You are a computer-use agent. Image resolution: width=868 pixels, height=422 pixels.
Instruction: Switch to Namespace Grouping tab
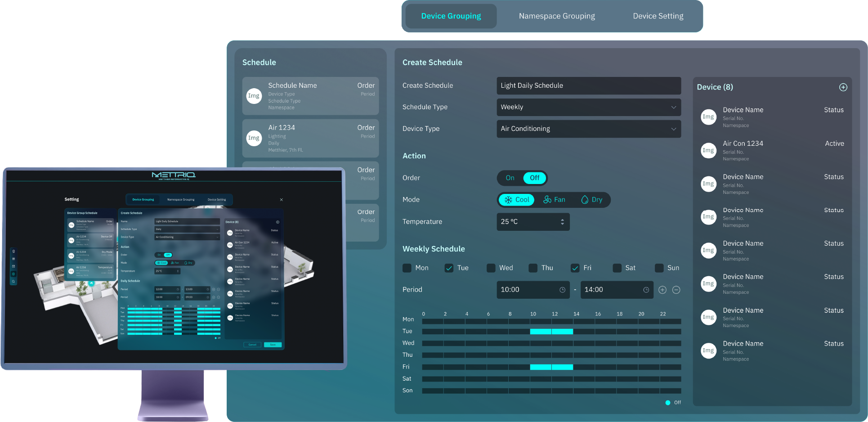pyautogui.click(x=557, y=16)
